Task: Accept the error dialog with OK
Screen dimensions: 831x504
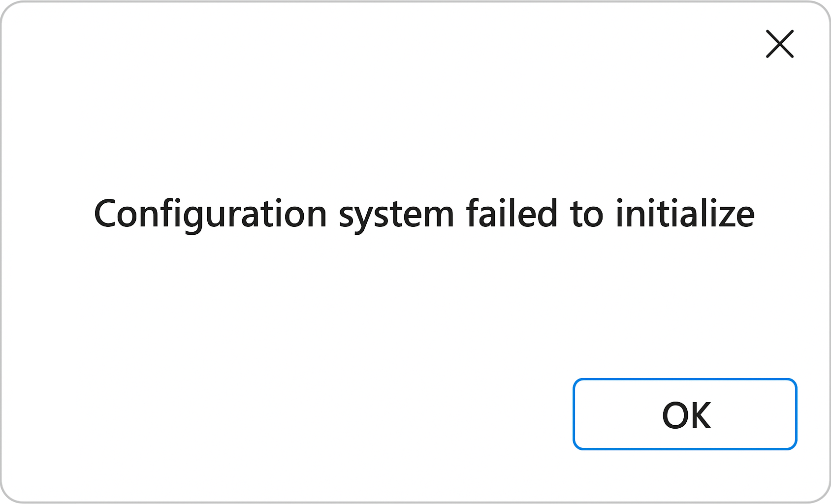Action: (x=685, y=414)
